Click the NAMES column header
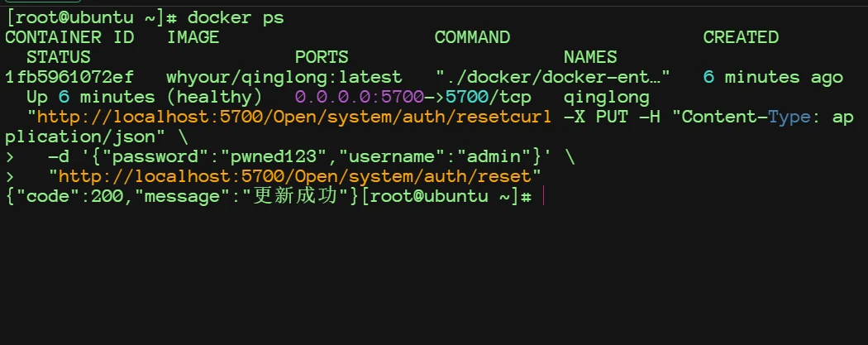Viewport: 868px width, 345px height. point(590,57)
